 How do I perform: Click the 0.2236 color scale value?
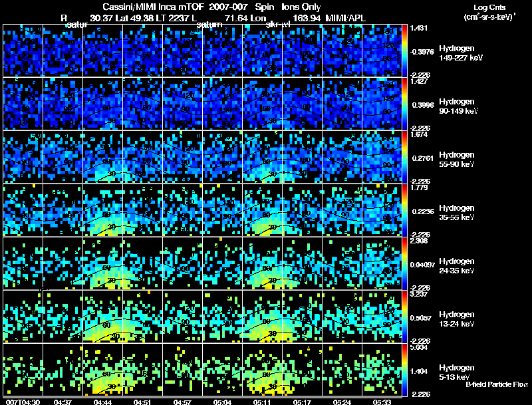point(423,211)
